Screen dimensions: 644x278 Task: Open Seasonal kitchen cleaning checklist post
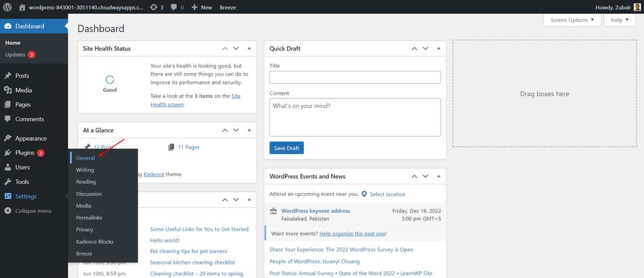pos(193,262)
